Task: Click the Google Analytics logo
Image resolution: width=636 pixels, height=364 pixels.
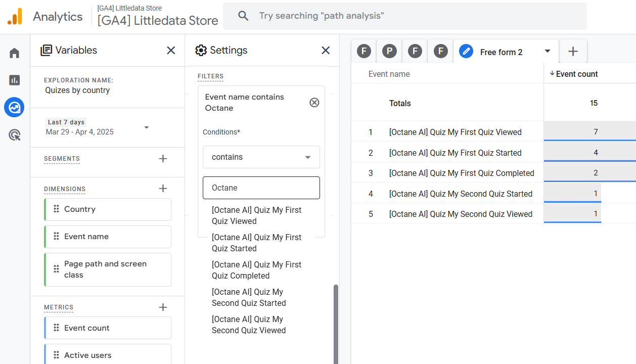Action: [15, 16]
